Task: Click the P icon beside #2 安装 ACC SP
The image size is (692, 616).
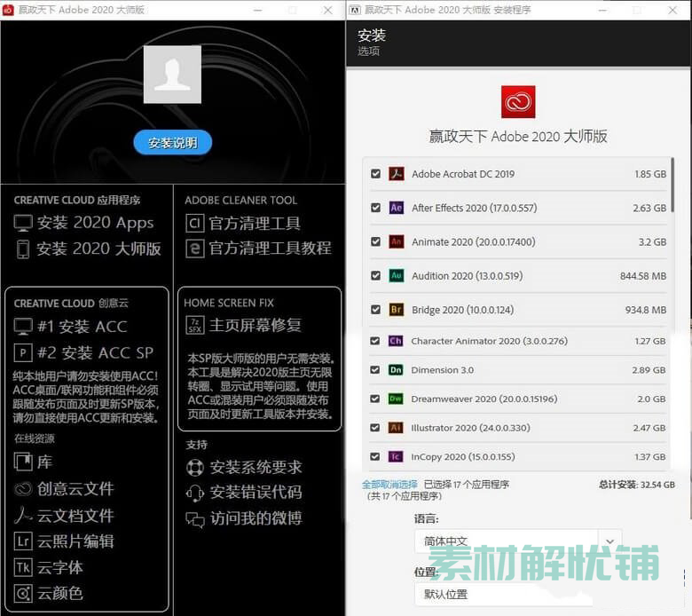Action: pos(23,352)
